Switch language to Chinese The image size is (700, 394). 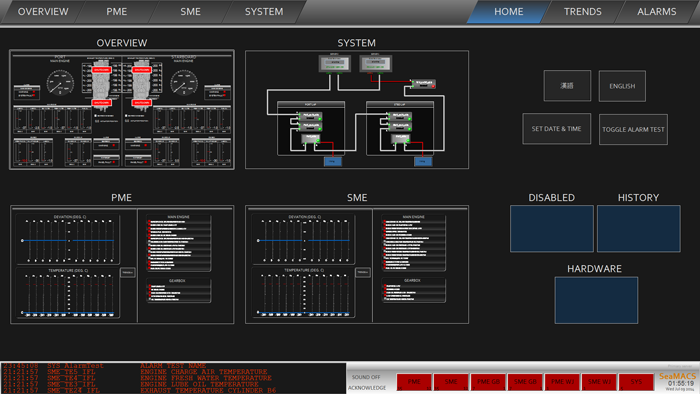click(567, 86)
